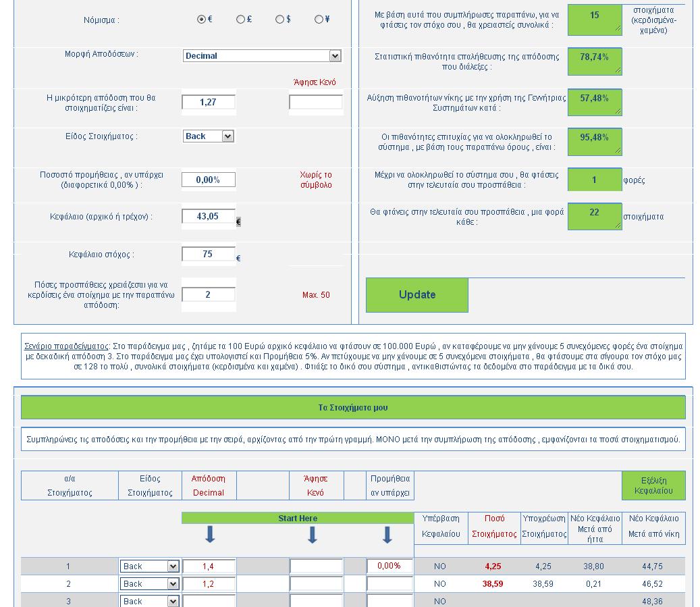The height and width of the screenshot is (607, 700).
Task: Select the Euro € currency radio button
Action: (201, 19)
